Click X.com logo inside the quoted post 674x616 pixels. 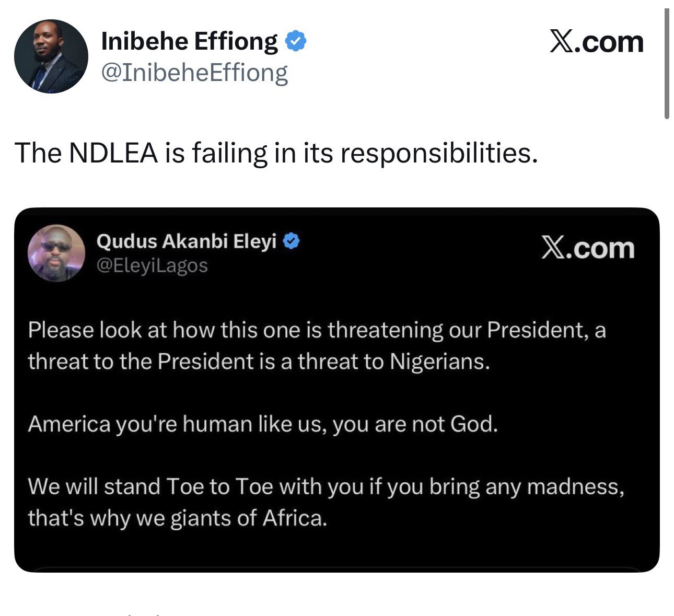pos(588,249)
